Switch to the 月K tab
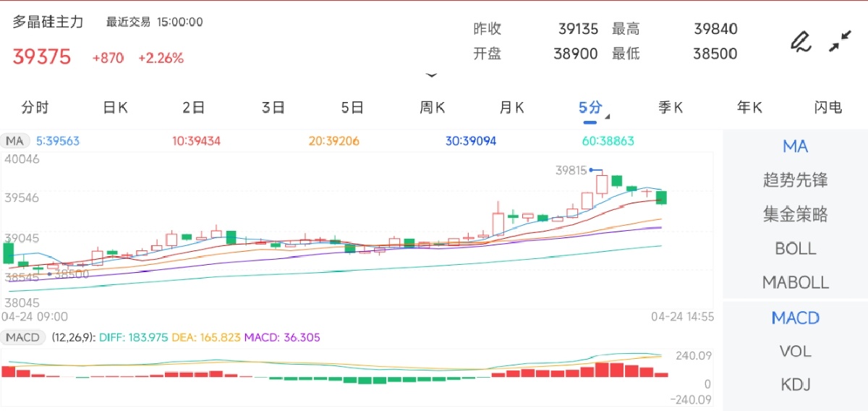868x411 pixels. click(512, 108)
